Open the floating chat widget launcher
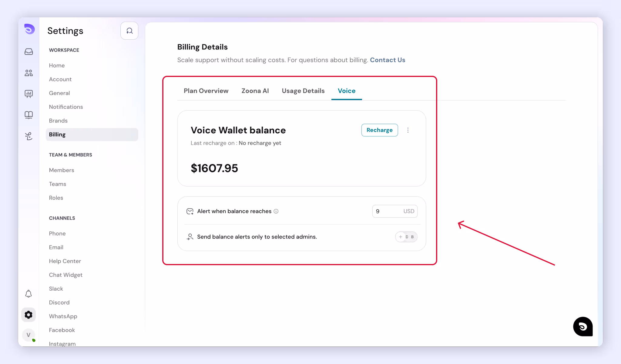This screenshot has height=364, width=621. [583, 326]
